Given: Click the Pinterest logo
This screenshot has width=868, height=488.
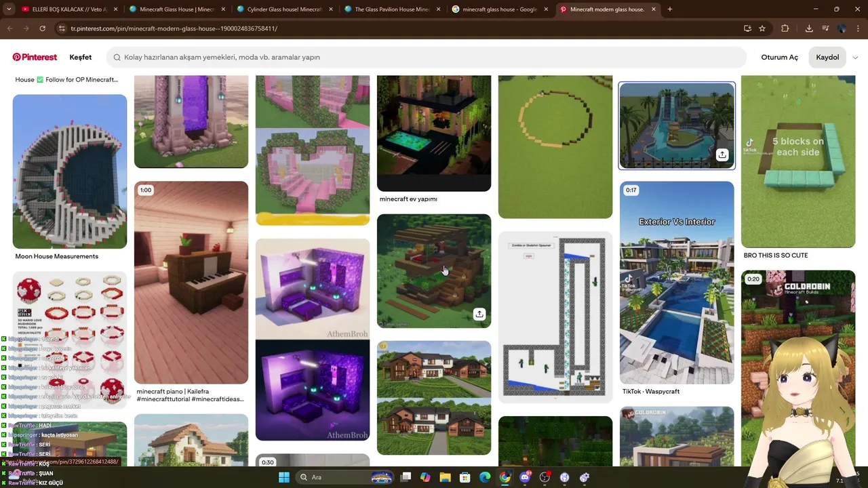Looking at the screenshot, I should click(35, 57).
